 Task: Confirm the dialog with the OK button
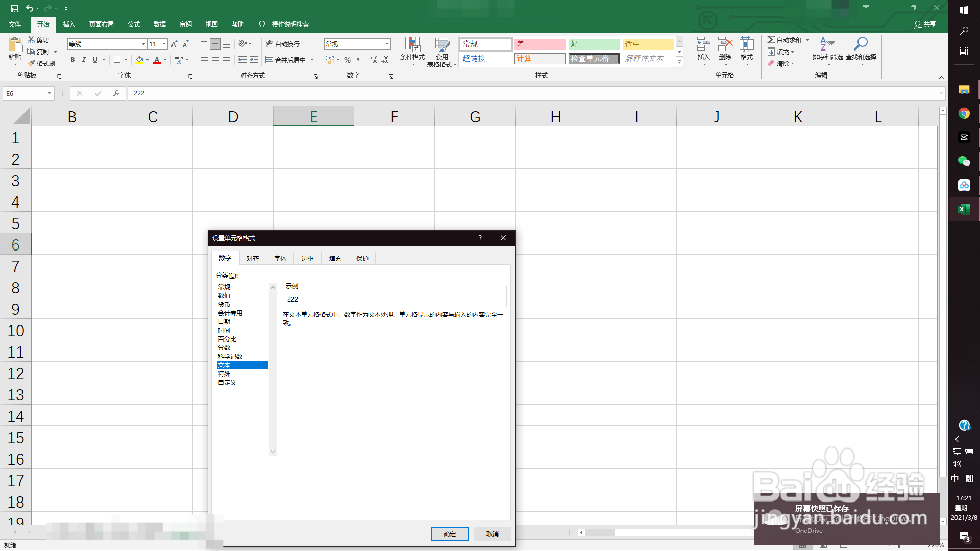(449, 534)
